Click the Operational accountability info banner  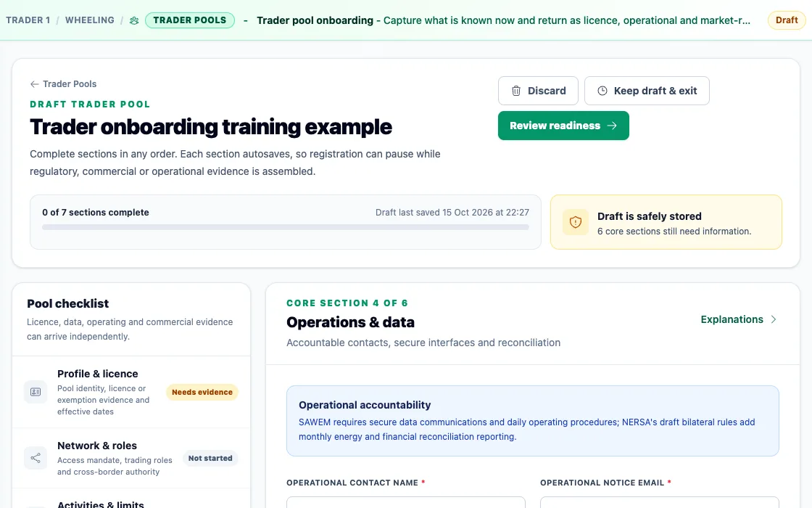(532, 421)
